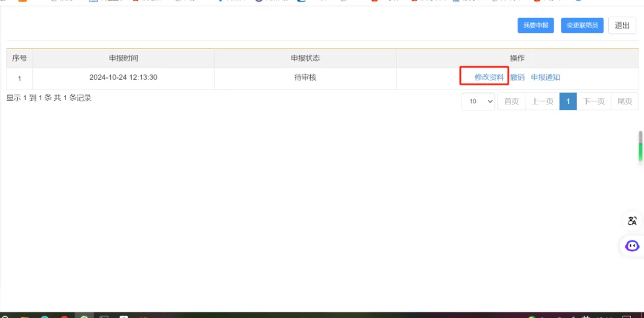Log out with the 退出 button
The width and height of the screenshot is (644, 318).
(622, 25)
